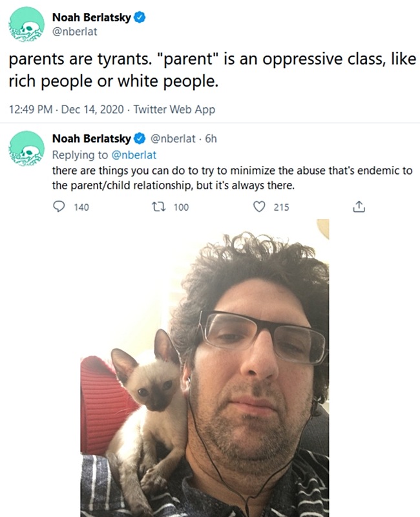Open the 12:49 PM · Dec 14, 2020 timestamp

click(x=67, y=109)
